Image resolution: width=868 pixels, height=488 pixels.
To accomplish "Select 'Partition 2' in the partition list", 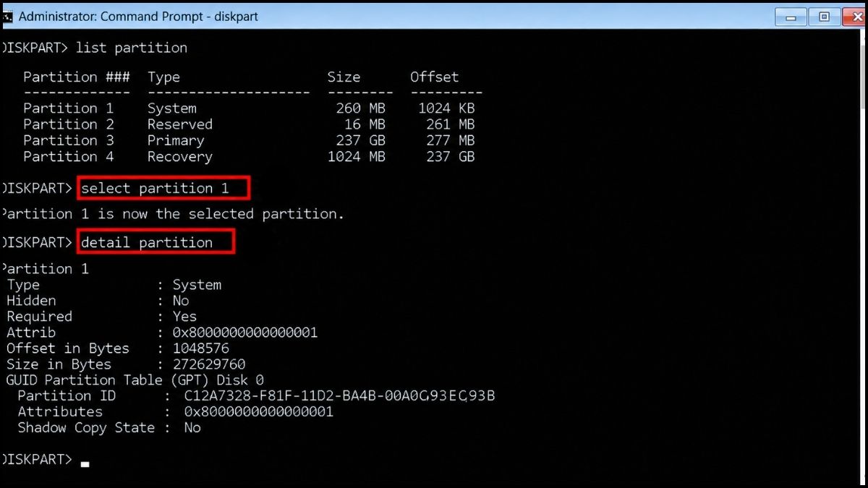I will (69, 124).
